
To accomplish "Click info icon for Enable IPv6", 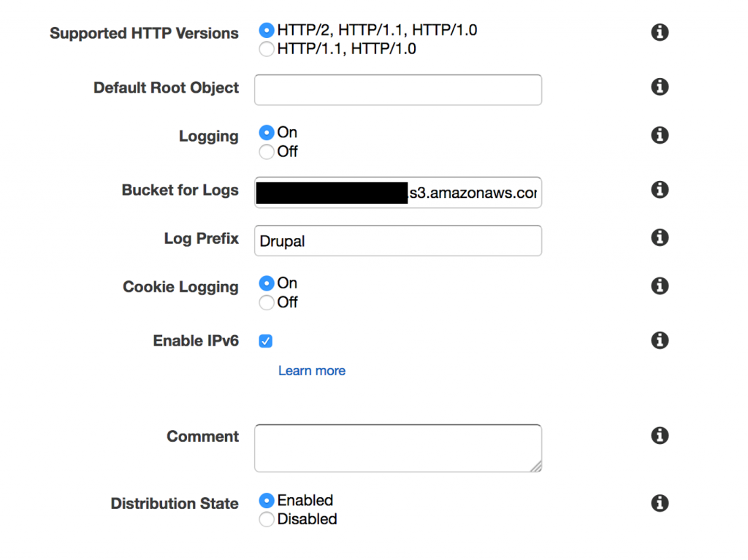I will 660,340.
